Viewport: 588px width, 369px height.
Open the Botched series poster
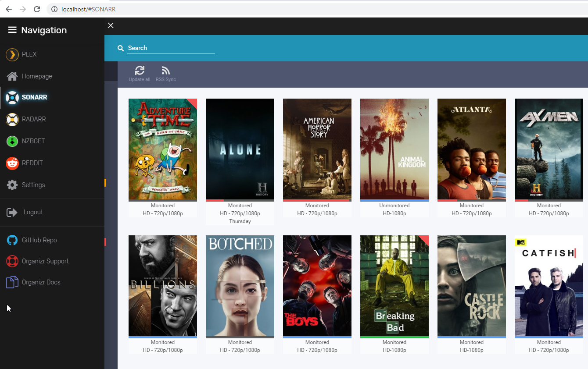pos(240,286)
